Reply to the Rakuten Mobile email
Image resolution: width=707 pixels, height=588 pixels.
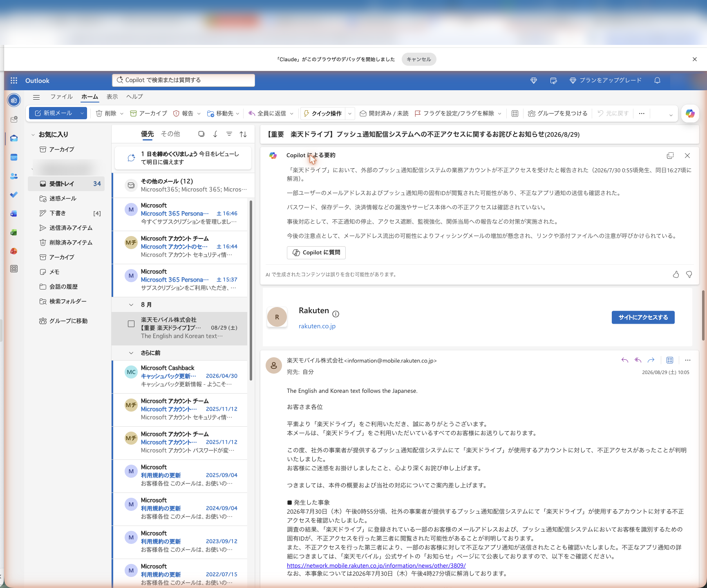point(625,360)
